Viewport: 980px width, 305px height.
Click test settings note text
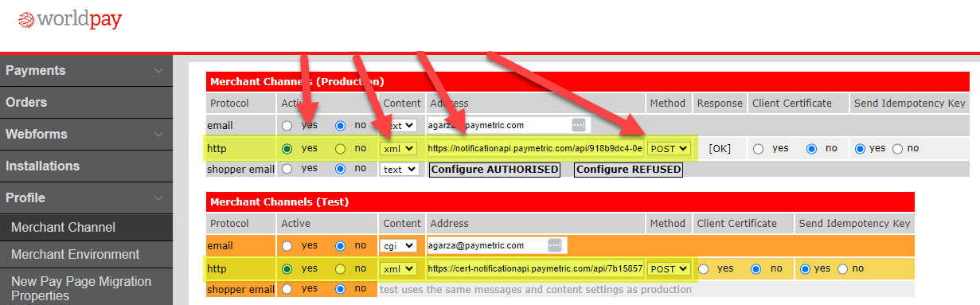pyautogui.click(x=536, y=289)
